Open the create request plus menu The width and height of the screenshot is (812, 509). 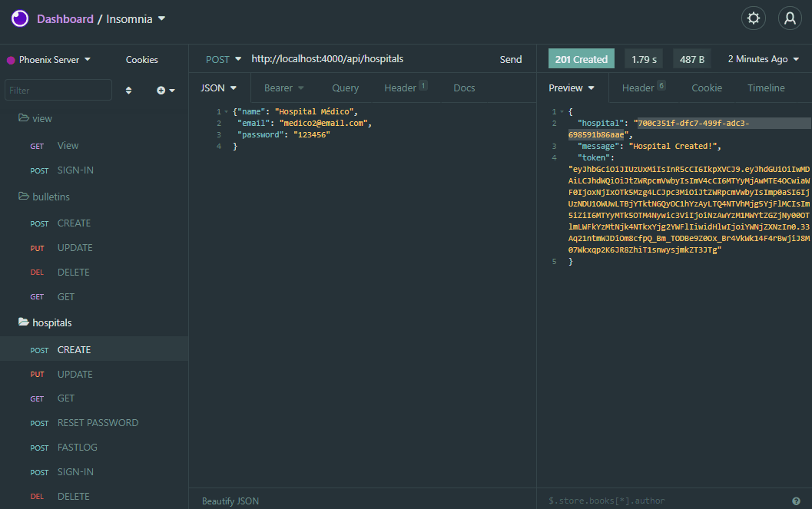(x=165, y=91)
